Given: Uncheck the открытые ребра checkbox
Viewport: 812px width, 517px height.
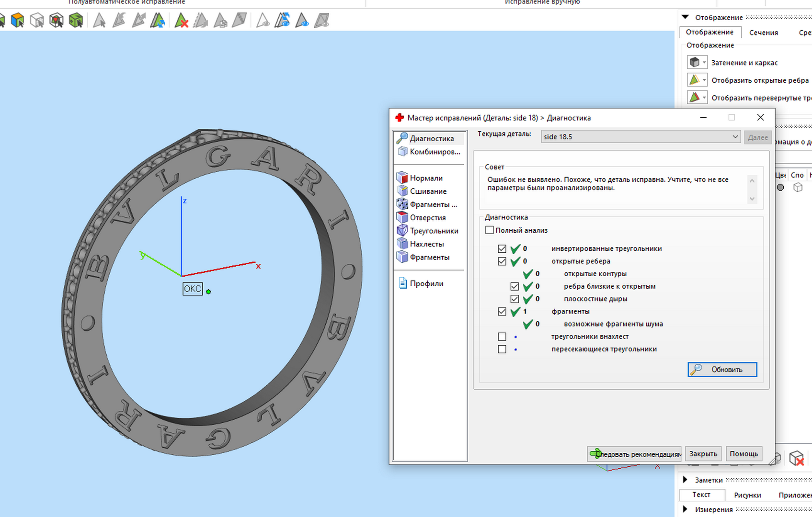Looking at the screenshot, I should [502, 261].
